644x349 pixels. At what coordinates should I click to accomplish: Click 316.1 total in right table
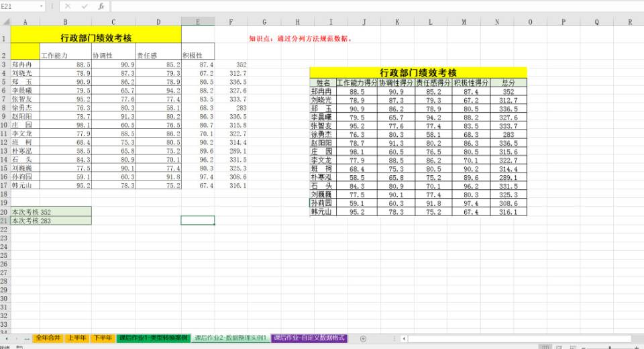click(508, 211)
